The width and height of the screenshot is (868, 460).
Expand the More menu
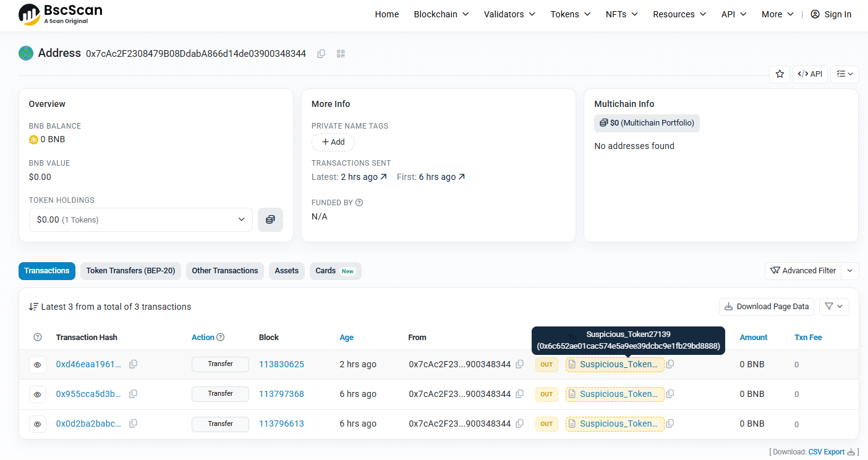point(778,14)
